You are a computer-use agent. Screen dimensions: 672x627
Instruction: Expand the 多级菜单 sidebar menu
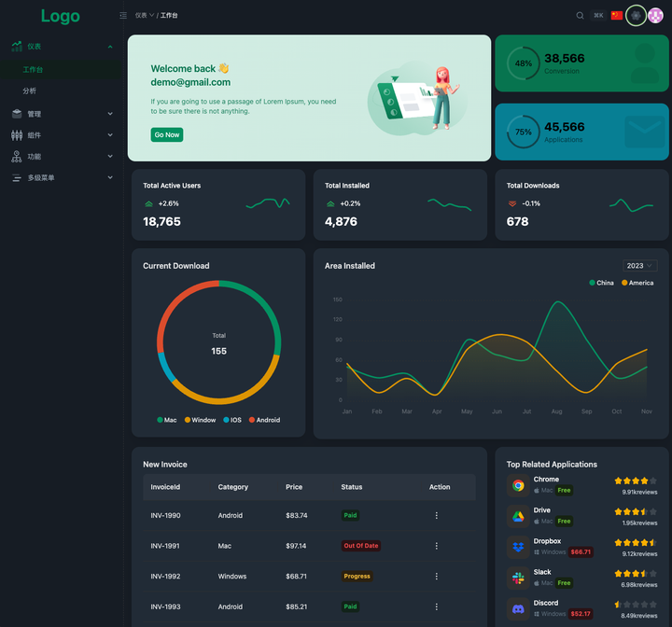coord(62,177)
